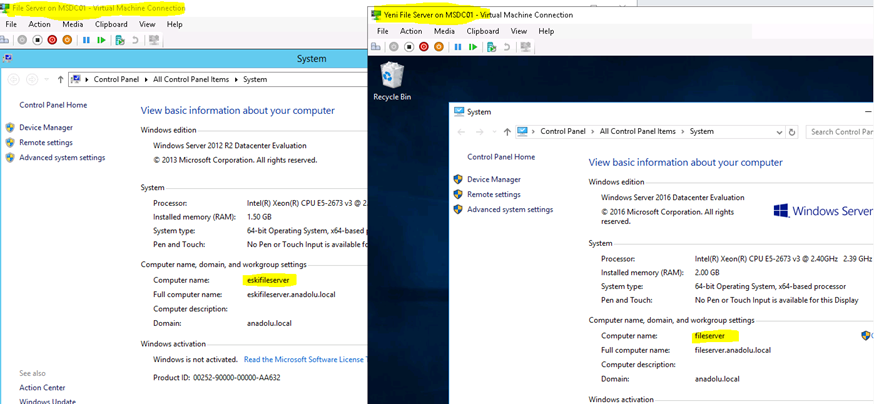Open Help menu in File Server window
874x404 pixels.
pyautogui.click(x=174, y=25)
